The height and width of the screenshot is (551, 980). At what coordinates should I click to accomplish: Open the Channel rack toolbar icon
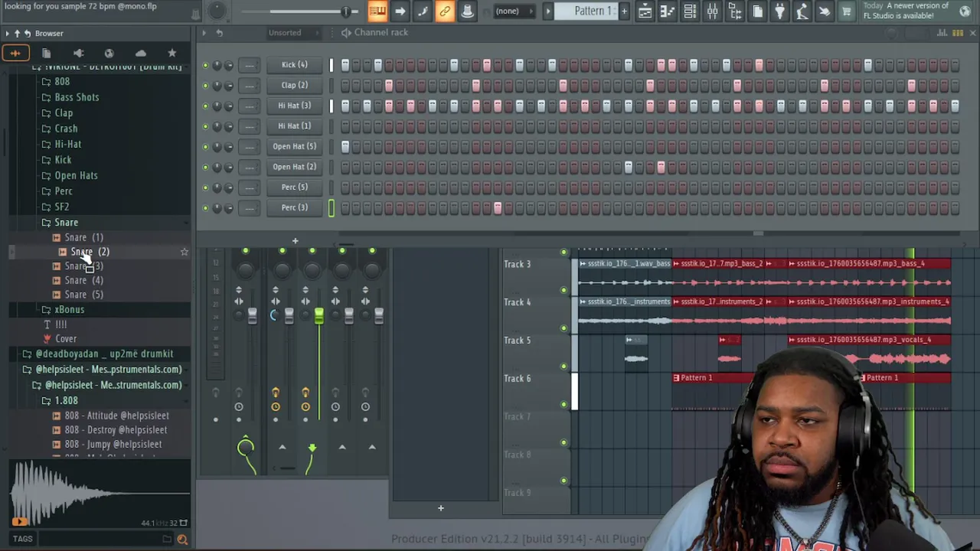tap(690, 11)
